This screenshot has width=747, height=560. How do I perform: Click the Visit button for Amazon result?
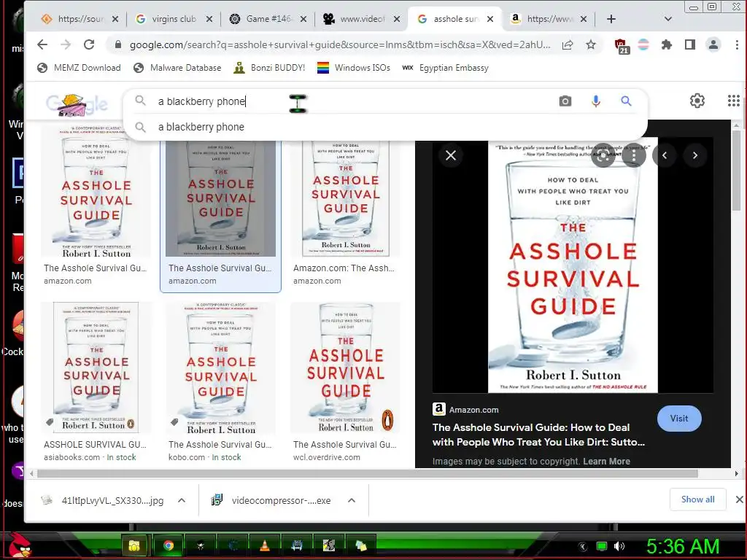click(x=679, y=419)
